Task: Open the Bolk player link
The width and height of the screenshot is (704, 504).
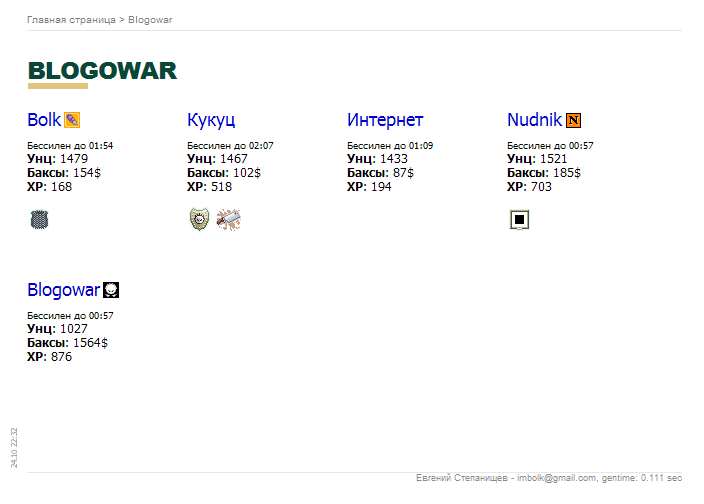Action: (x=44, y=120)
